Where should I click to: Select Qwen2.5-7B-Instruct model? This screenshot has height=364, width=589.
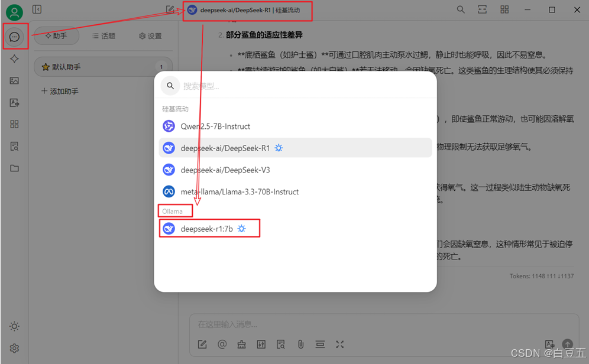tap(295, 126)
